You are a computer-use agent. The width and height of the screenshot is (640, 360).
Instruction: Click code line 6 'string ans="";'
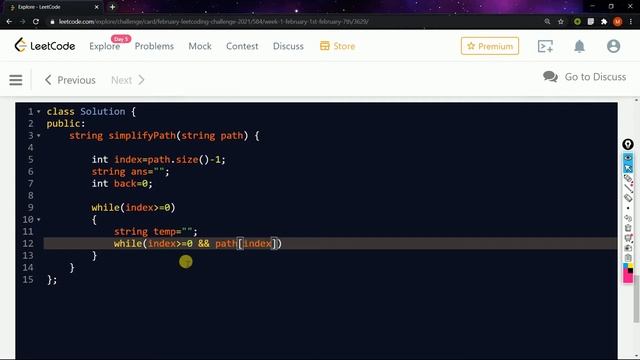(x=130, y=171)
